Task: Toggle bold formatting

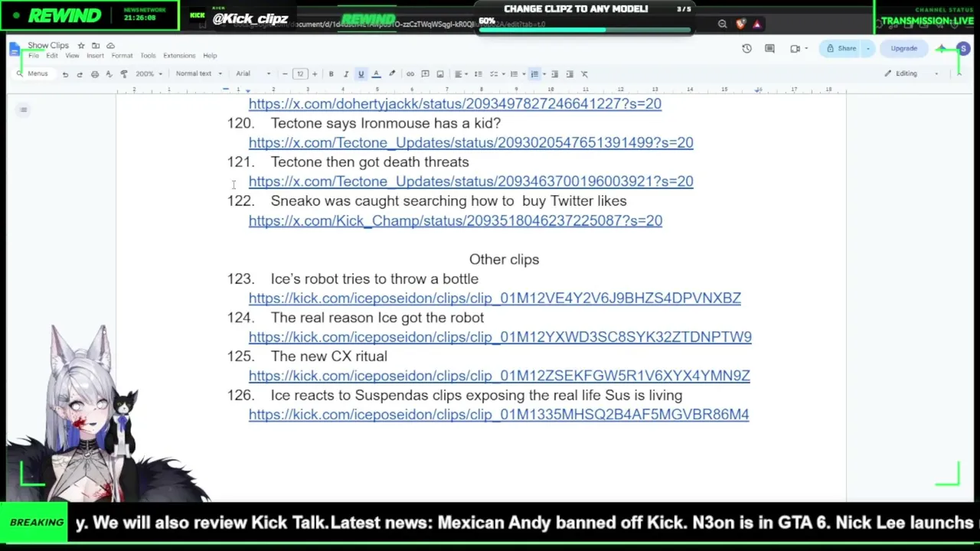Action: click(x=331, y=74)
